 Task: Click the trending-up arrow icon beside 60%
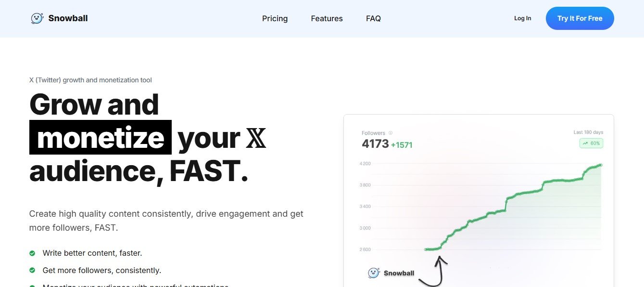pos(585,143)
